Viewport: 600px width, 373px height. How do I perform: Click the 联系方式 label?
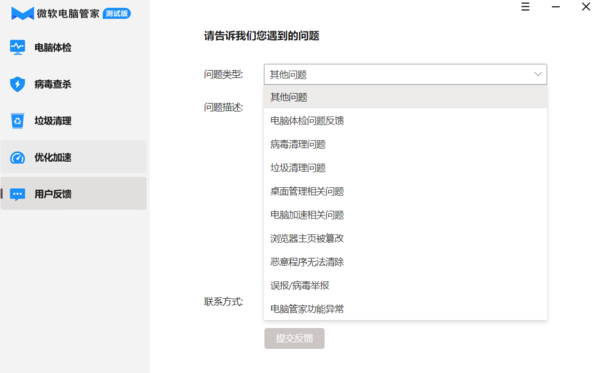coord(223,302)
